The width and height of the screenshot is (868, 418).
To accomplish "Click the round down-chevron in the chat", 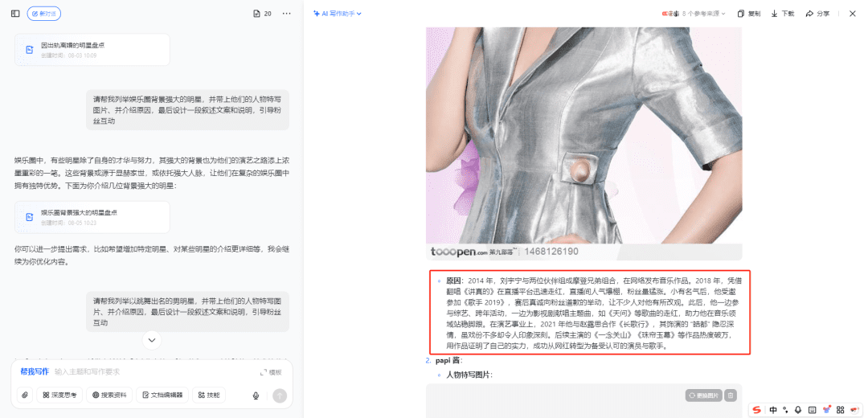I will (152, 340).
